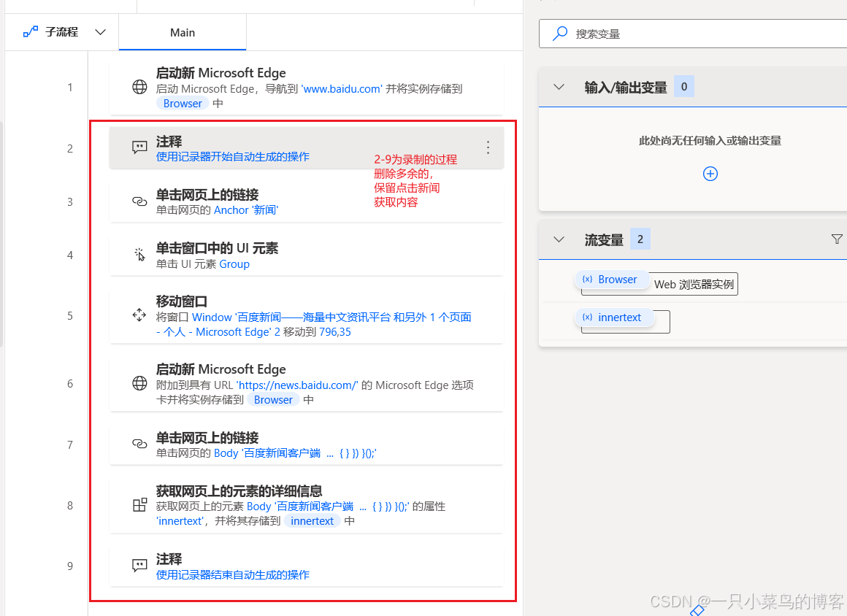Click row number 7 in the gutter
847x616 pixels.
pos(69,444)
